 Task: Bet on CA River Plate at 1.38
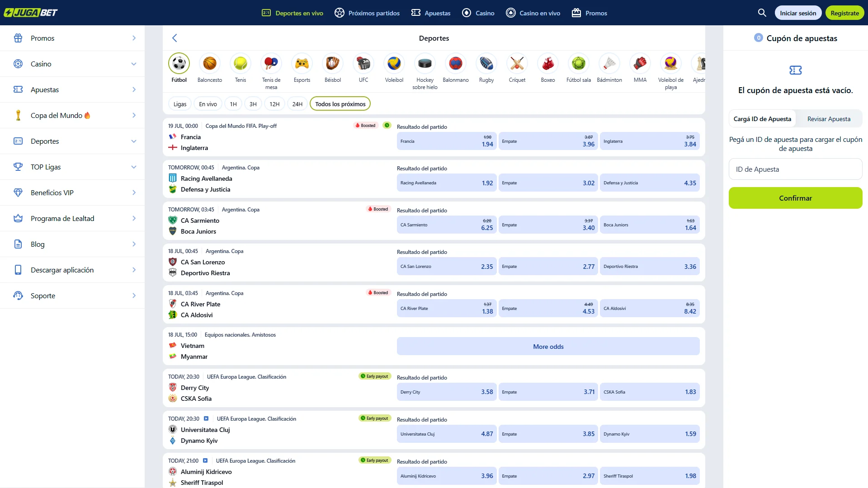pos(447,308)
